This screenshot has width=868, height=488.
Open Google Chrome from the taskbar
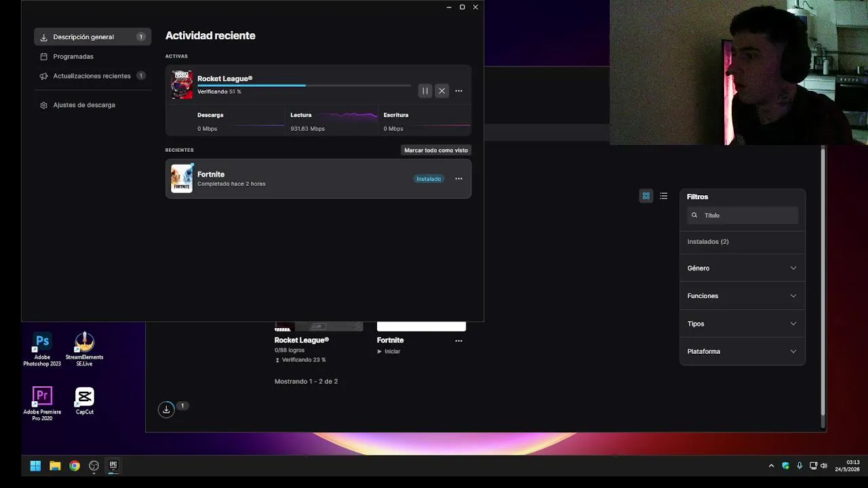tap(75, 466)
